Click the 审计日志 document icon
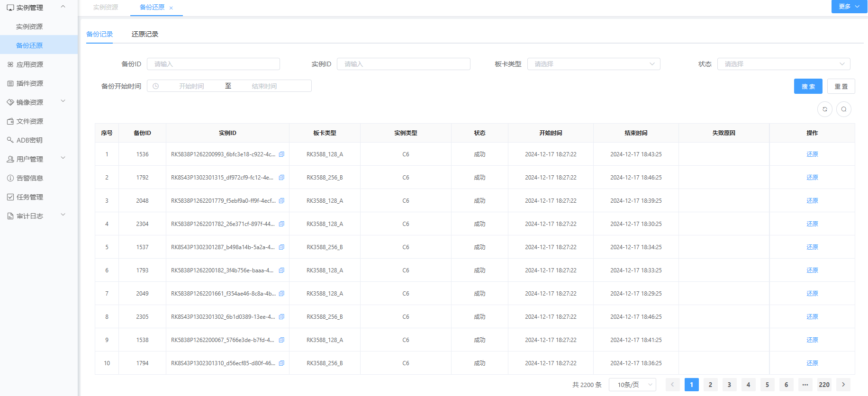Screen dimensions: 868x396 click(10, 216)
